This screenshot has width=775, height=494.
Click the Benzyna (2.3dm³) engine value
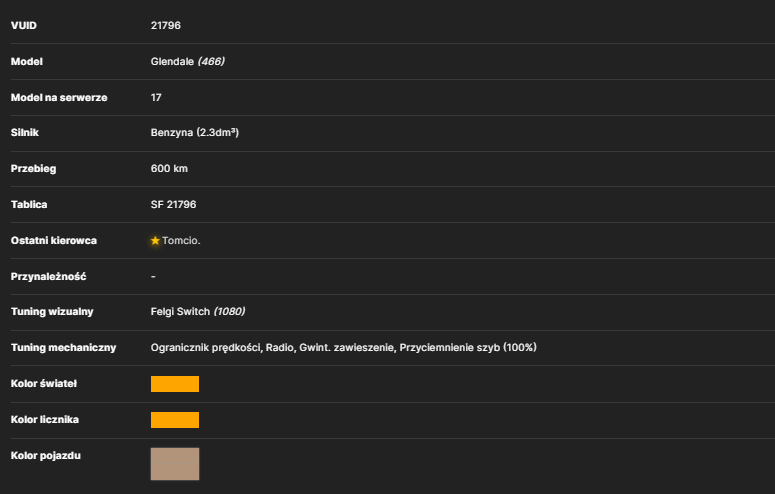point(195,133)
